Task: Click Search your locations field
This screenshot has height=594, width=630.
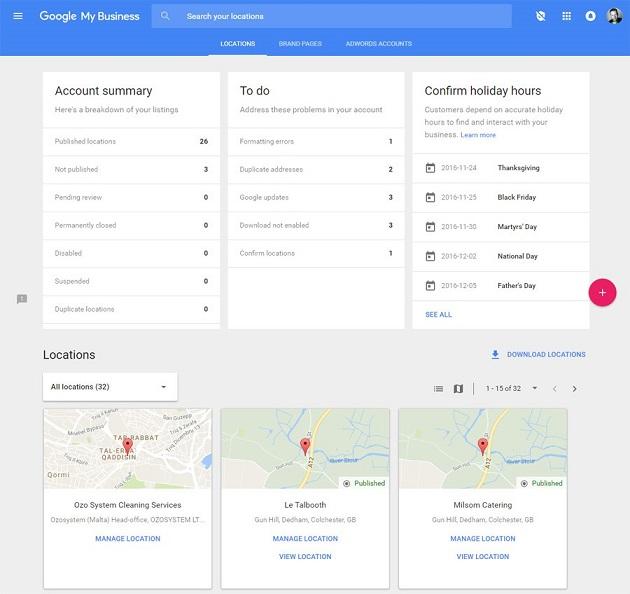Action: [331, 16]
